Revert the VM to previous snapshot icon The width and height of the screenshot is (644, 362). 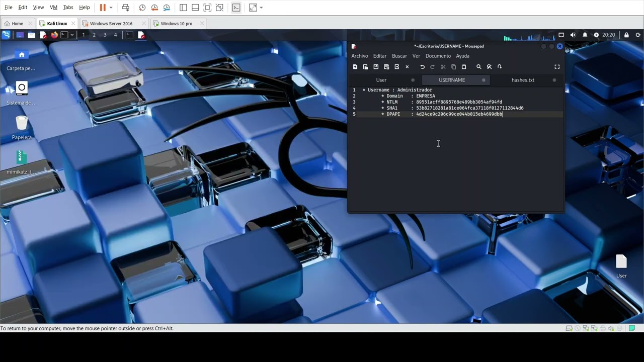point(154,8)
